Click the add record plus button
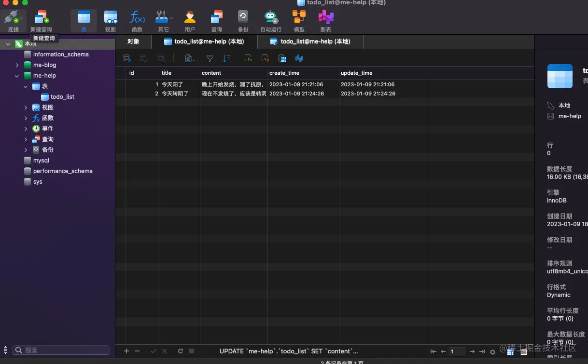588x364 pixels. click(126, 351)
